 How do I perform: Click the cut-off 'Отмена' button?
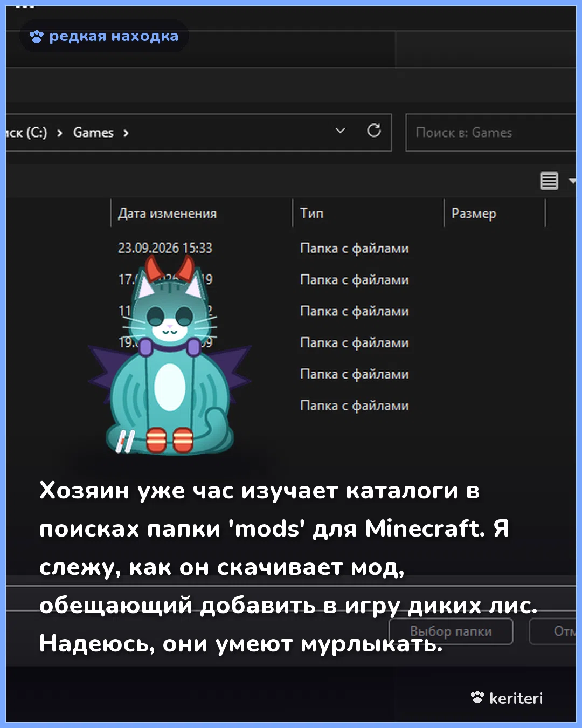(x=553, y=631)
